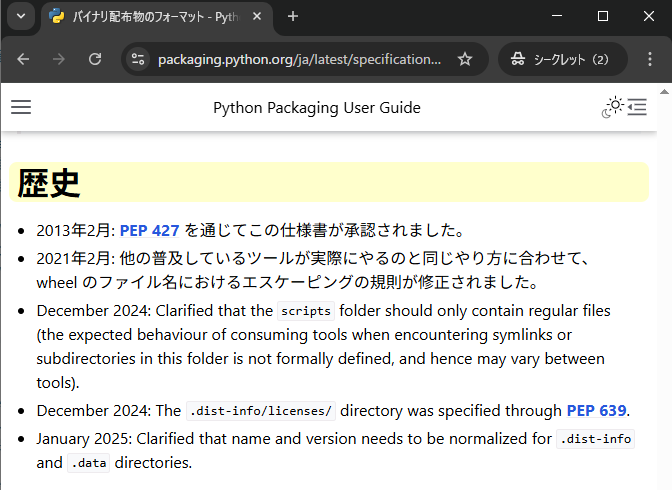Viewport: 672px width, 490px height.
Task: Minimize the browser window
Action: coord(557,16)
